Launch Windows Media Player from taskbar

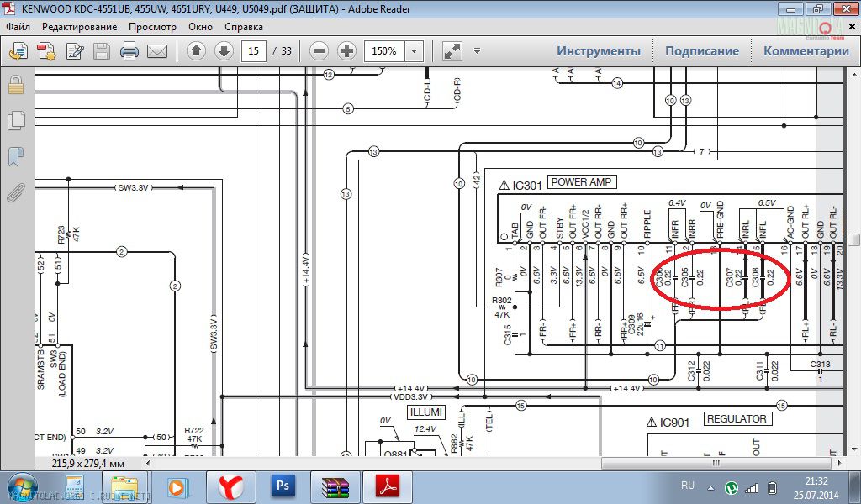pyautogui.click(x=178, y=487)
